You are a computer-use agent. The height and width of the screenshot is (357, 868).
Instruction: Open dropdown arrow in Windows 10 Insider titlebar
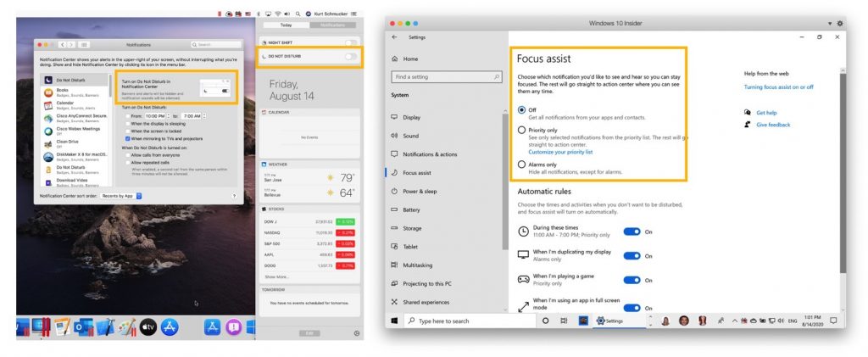tap(830, 23)
